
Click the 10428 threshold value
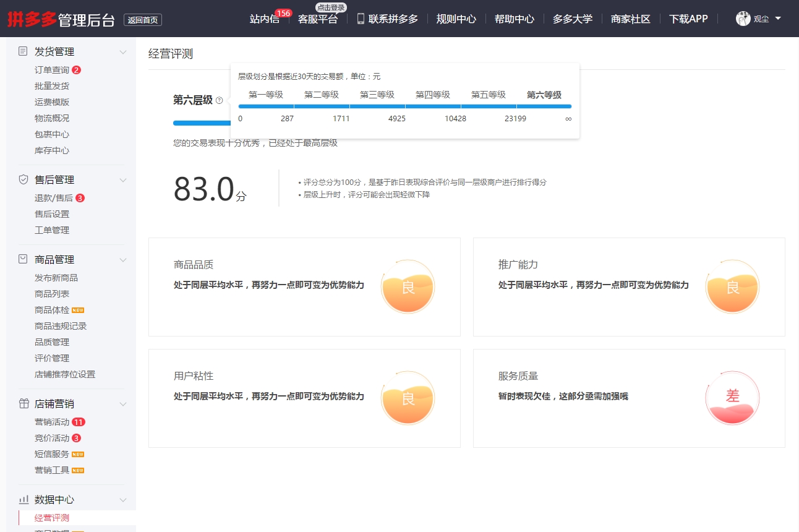455,118
